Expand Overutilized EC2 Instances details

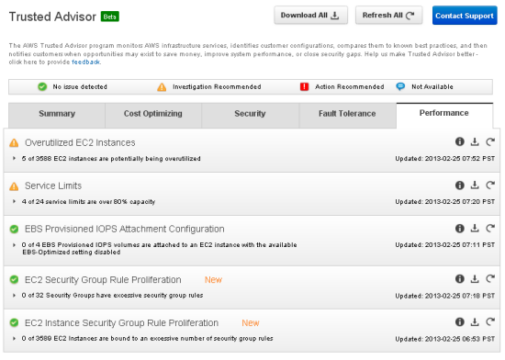[14, 158]
